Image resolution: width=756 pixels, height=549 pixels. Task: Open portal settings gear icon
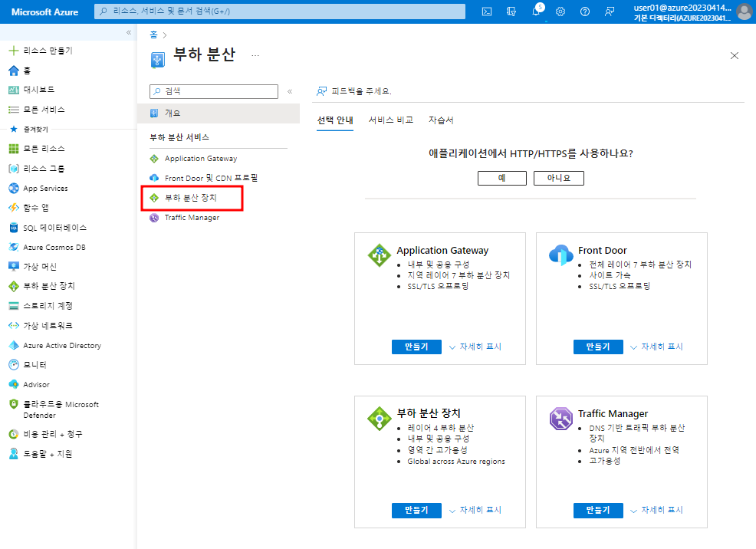560,12
